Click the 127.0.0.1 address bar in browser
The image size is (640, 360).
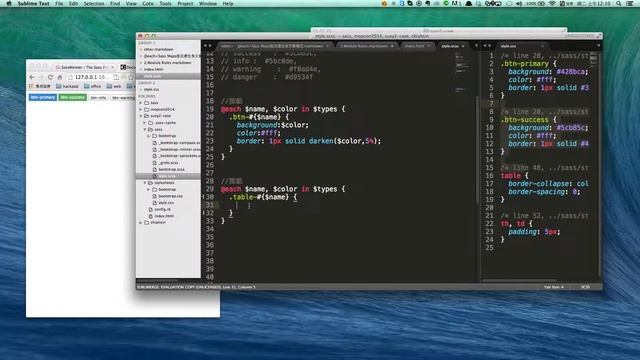tap(92, 77)
